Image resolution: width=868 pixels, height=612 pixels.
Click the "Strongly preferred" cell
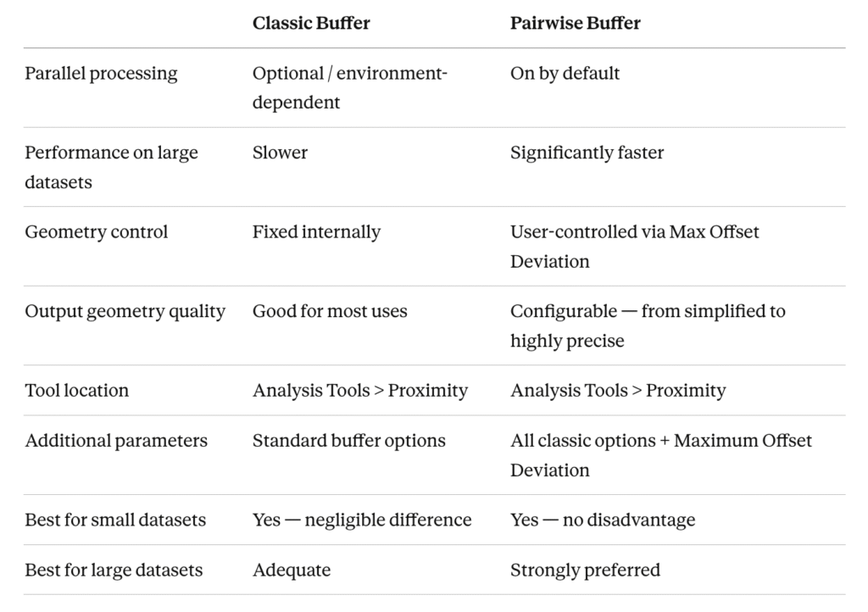coord(585,570)
